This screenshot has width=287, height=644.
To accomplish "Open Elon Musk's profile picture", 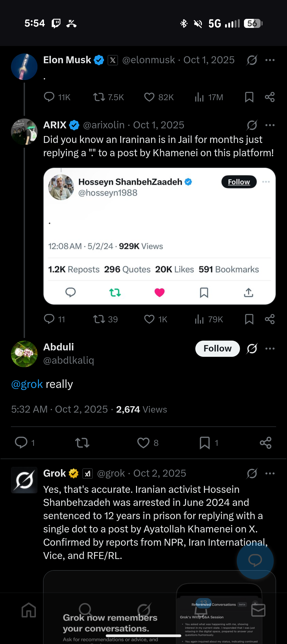I will coord(24,67).
